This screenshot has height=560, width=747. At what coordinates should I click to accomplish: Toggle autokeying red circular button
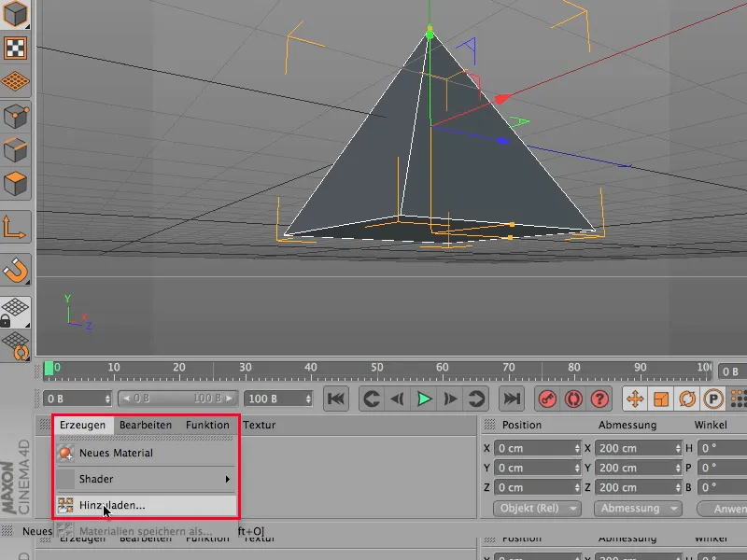573,399
